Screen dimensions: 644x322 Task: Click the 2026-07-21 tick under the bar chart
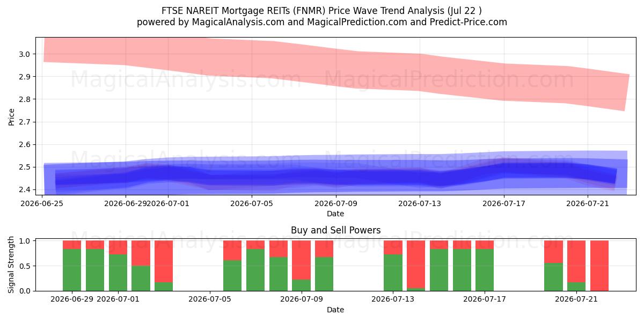576,299
